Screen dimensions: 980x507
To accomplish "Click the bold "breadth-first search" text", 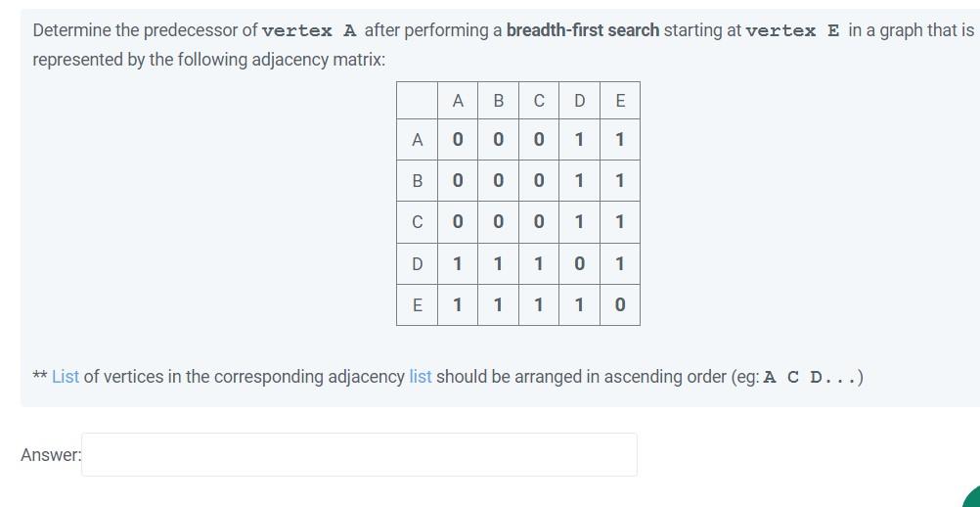I will coord(583,30).
